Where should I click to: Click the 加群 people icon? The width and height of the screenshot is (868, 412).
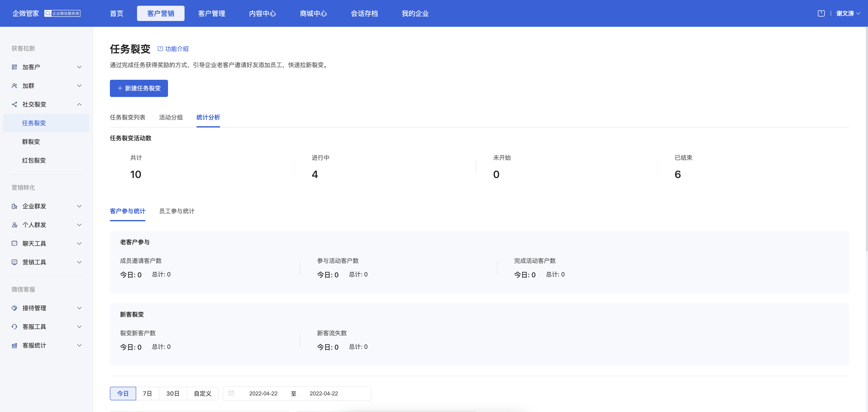pyautogui.click(x=14, y=86)
